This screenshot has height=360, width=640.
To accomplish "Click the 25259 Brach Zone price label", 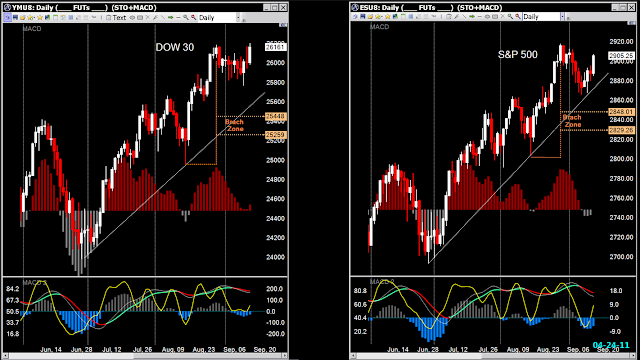I will click(276, 135).
